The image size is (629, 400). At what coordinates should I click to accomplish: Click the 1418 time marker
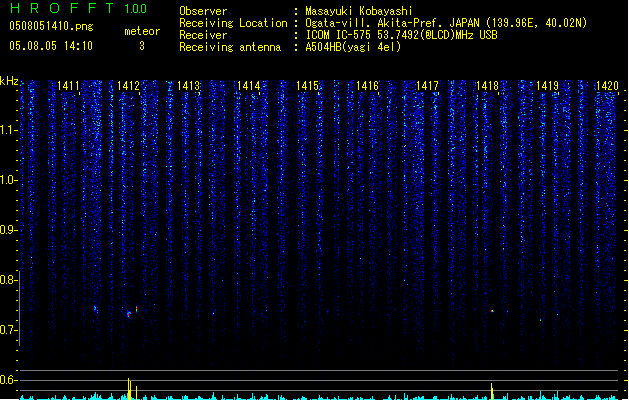487,86
